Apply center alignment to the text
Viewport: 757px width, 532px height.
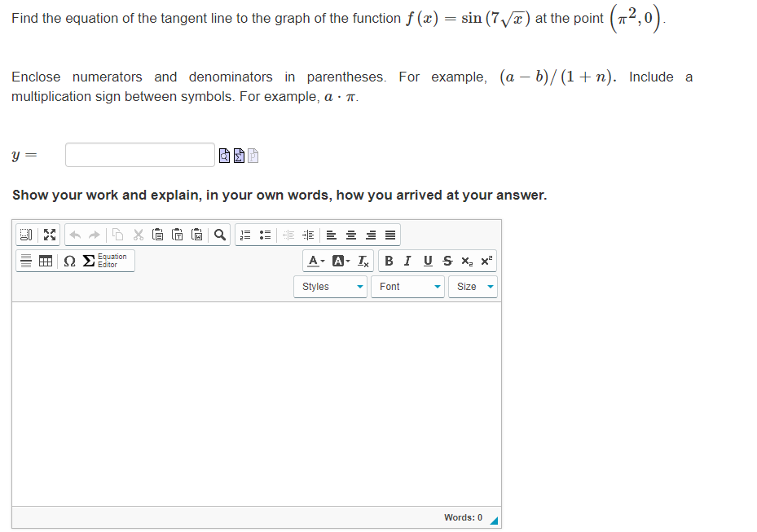pos(350,235)
